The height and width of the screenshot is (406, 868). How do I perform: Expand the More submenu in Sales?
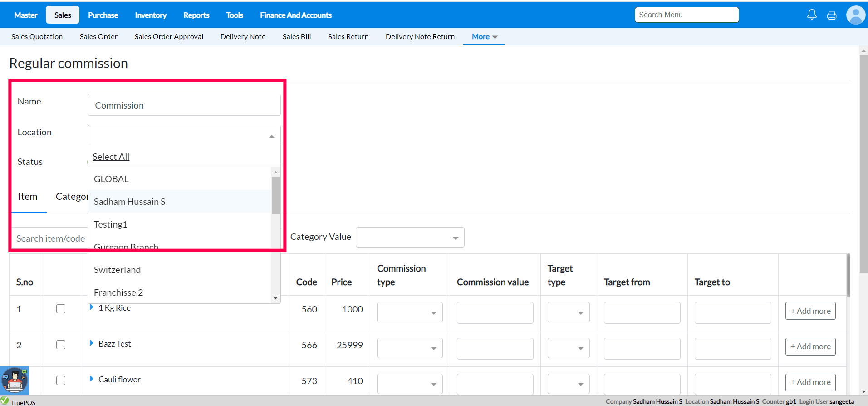[x=484, y=37]
